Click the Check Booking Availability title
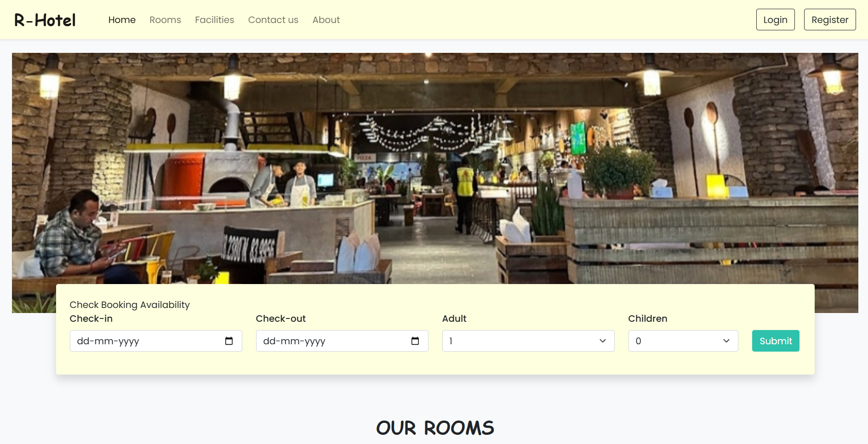868x444 pixels. (130, 305)
